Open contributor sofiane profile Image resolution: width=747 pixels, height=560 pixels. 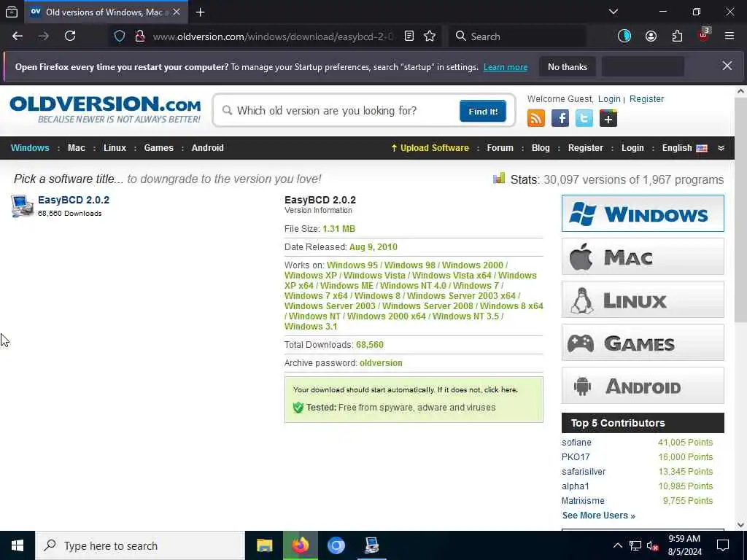(576, 443)
